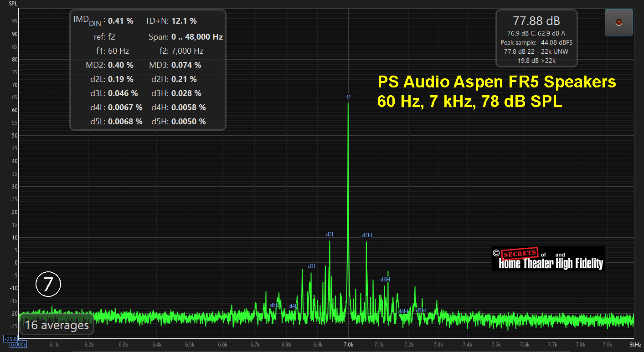Click the 16 averages indicator
The height and width of the screenshot is (352, 644).
pos(57,325)
